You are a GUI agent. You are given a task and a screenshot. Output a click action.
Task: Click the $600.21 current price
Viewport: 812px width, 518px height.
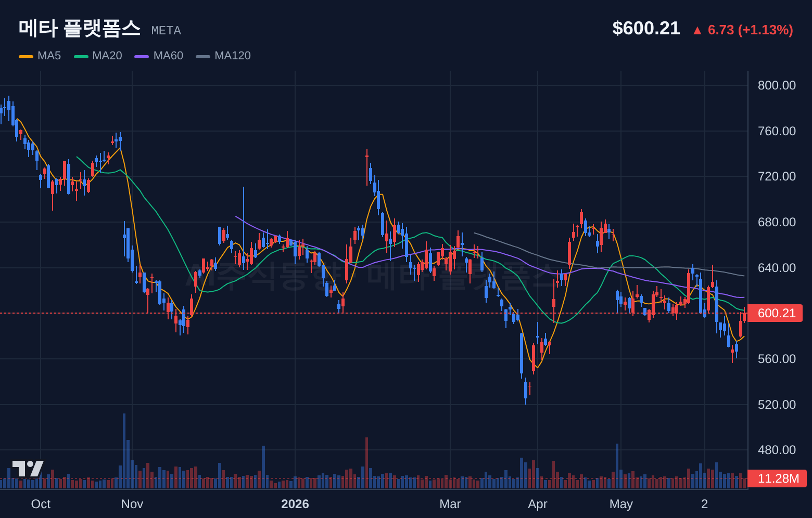point(646,28)
